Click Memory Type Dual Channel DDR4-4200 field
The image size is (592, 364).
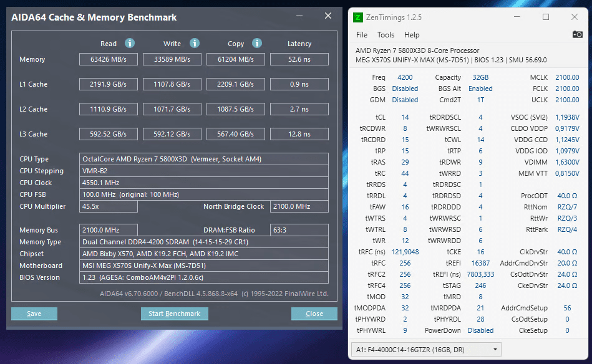click(204, 242)
